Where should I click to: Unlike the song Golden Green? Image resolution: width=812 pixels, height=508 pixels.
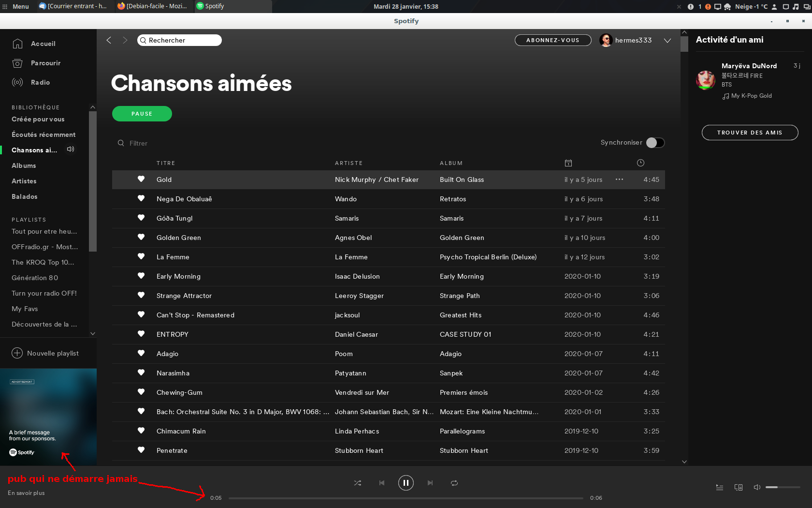click(x=141, y=237)
